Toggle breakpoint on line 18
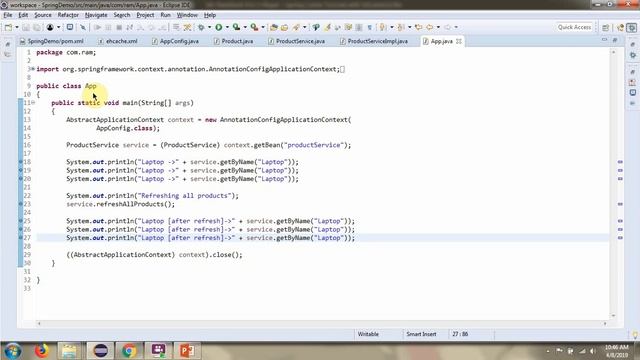The width and height of the screenshot is (640, 360). [x=21, y=162]
